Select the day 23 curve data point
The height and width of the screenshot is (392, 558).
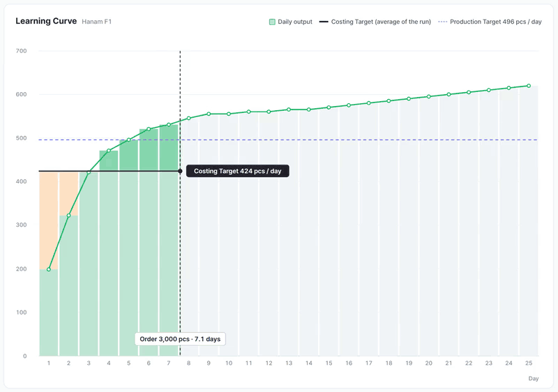(489, 90)
